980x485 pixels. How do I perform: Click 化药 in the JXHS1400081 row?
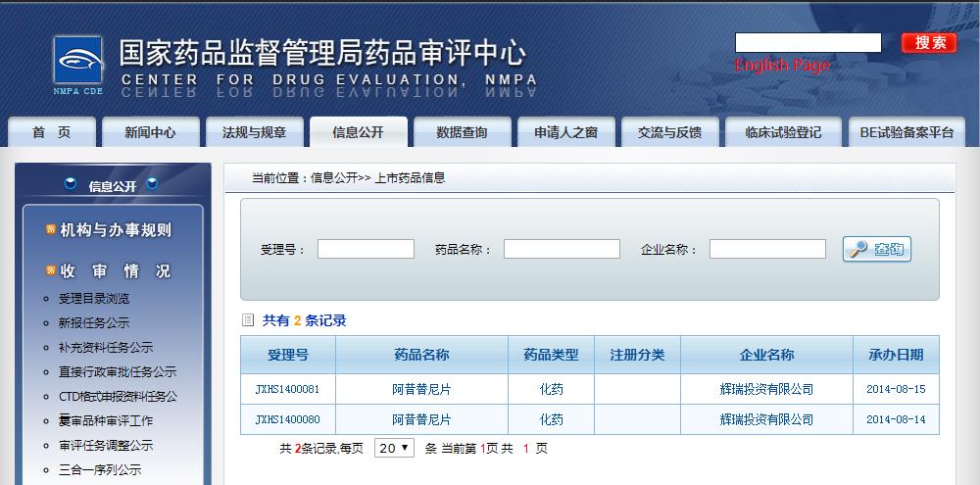pyautogui.click(x=551, y=389)
